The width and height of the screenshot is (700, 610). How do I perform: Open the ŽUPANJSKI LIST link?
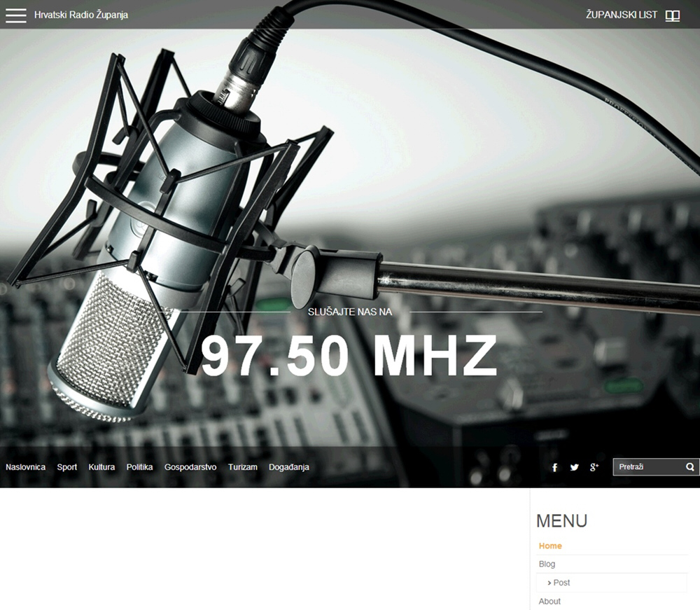pyautogui.click(x=621, y=15)
